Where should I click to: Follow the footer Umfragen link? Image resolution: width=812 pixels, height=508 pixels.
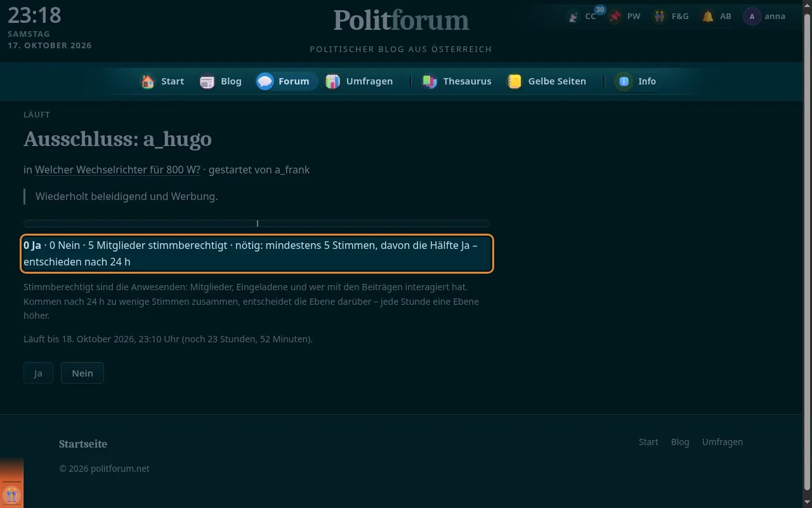tap(723, 442)
